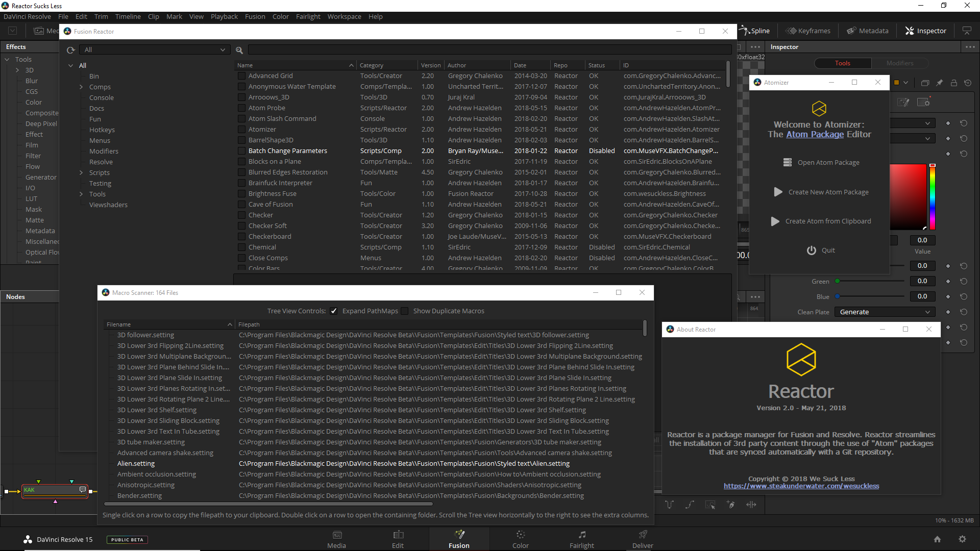Check the Advanced Grid package checkbox
This screenshot has width=980, height=551.
pos(241,76)
